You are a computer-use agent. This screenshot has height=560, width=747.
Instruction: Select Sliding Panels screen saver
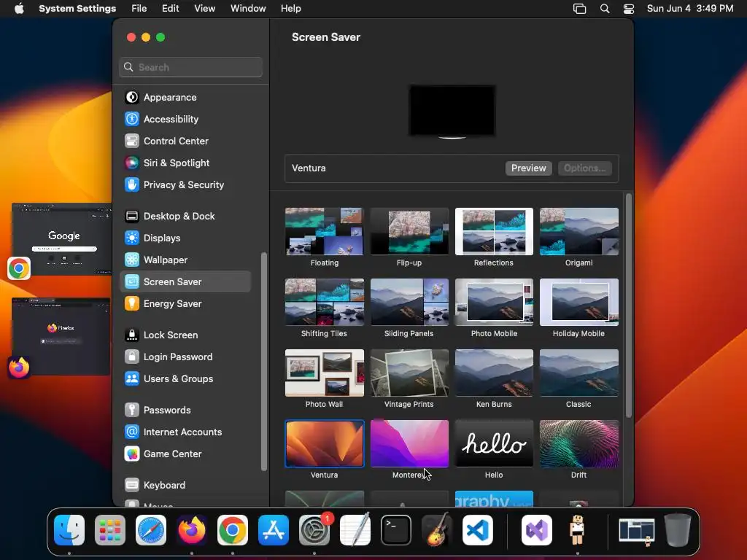(x=409, y=302)
